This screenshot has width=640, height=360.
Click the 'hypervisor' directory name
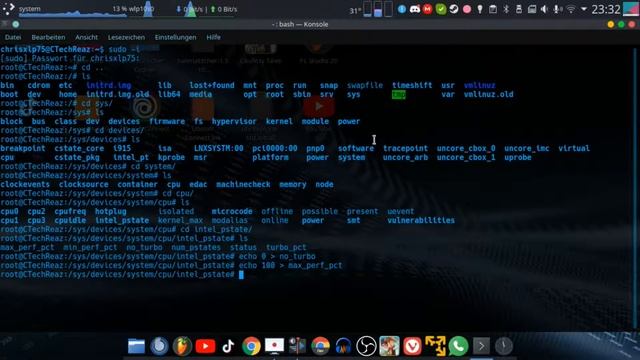click(234, 122)
